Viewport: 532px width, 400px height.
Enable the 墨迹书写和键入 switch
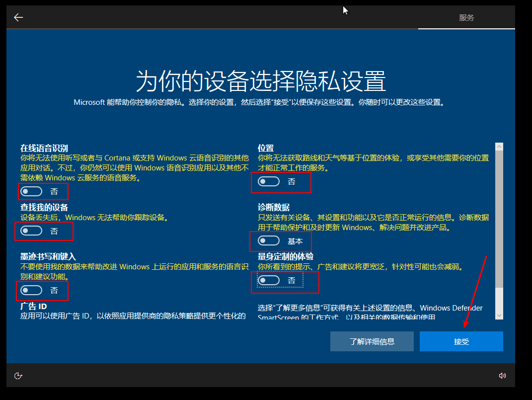click(x=31, y=290)
